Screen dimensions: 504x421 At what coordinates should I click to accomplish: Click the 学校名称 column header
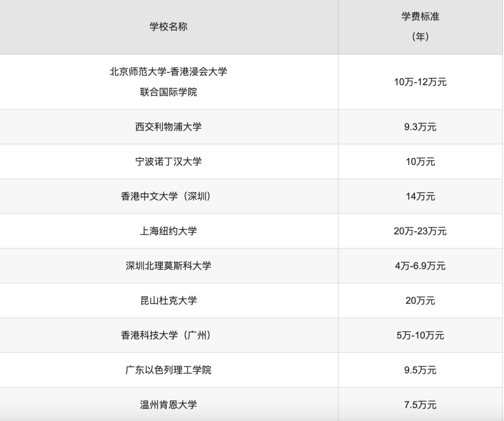(168, 27)
